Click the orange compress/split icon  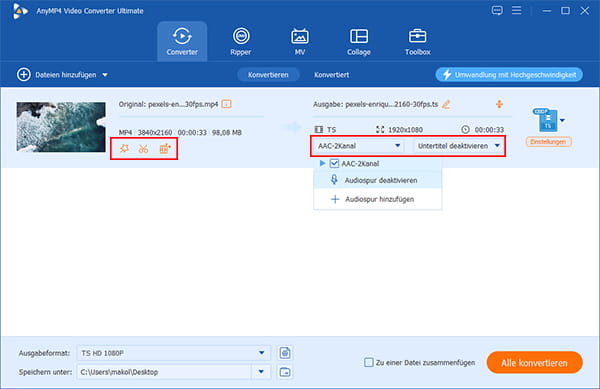click(499, 104)
